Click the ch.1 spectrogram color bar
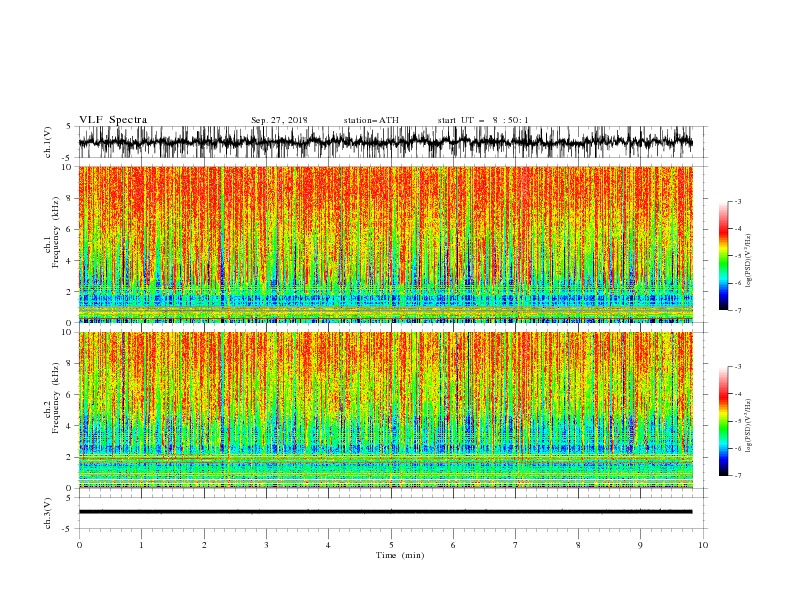The image size is (792, 612). click(x=723, y=255)
